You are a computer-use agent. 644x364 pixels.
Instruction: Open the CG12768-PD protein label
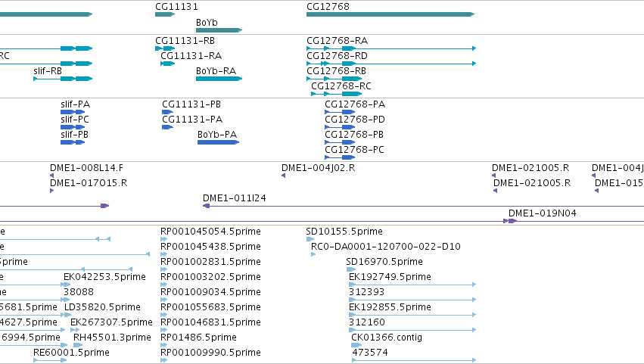[x=355, y=120]
